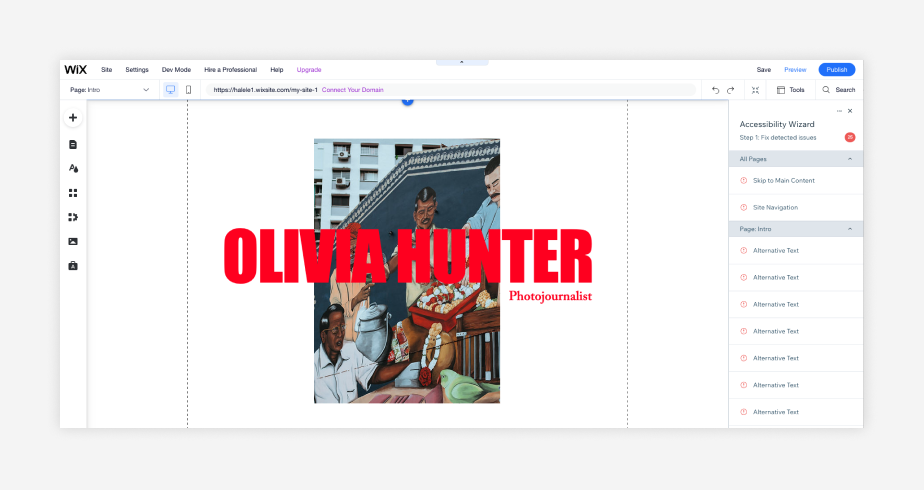Select the Skip to Main Content issue
924x490 pixels.
pyautogui.click(x=796, y=181)
